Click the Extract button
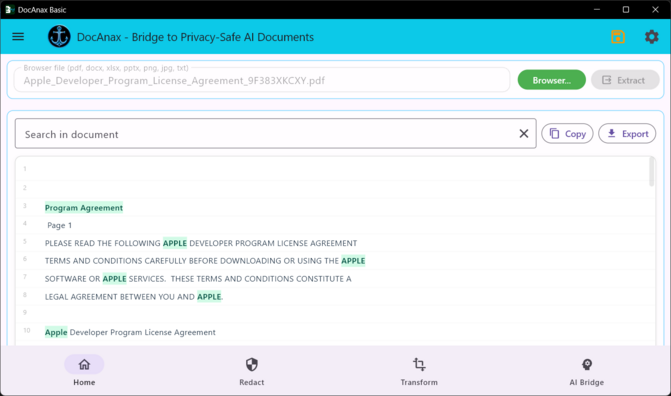Screen dimensions: 671x396 [x=625, y=80]
